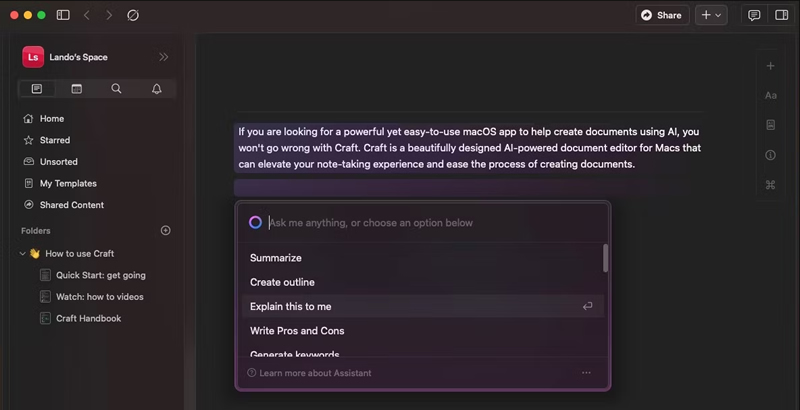The width and height of the screenshot is (800, 410).
Task: Open the text style Aa icon
Action: 770,95
